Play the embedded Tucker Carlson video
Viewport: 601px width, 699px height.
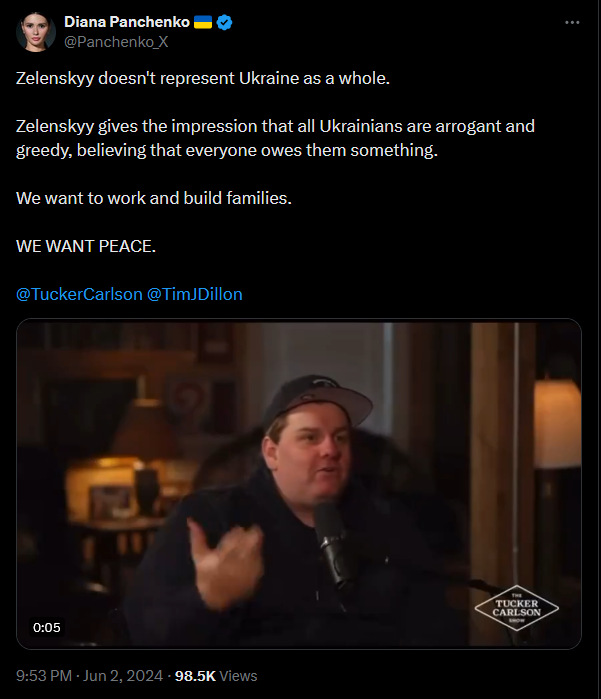tap(299, 484)
